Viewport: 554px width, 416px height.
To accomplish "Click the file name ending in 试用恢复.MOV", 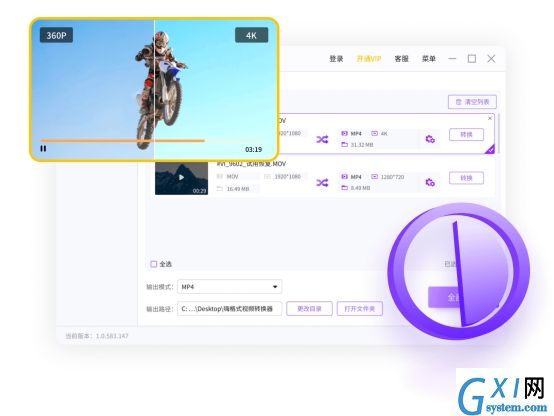I will (x=251, y=164).
